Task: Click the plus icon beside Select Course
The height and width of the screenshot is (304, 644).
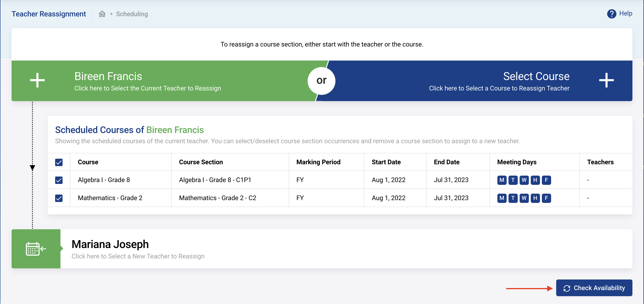Action: pos(606,80)
